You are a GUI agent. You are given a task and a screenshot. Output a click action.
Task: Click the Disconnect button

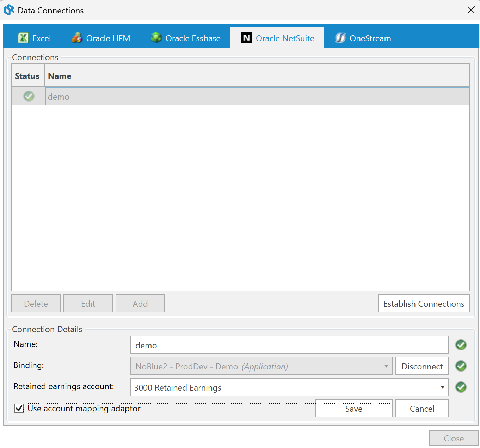(x=422, y=366)
